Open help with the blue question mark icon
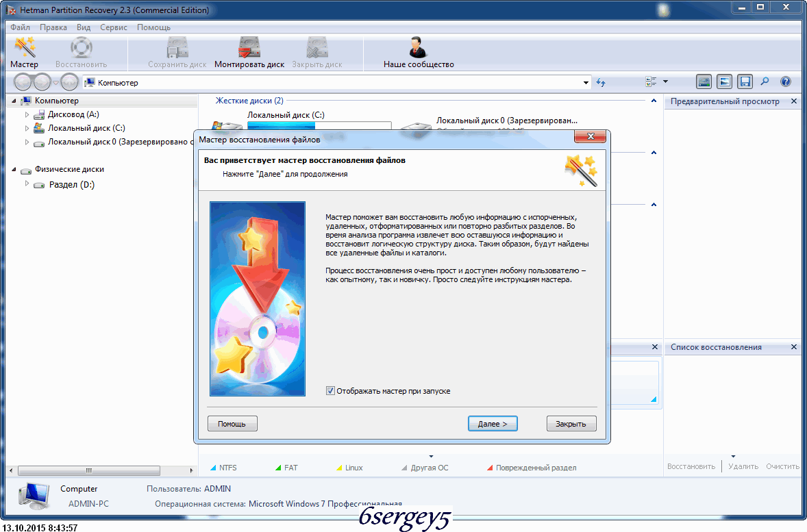The height and width of the screenshot is (532, 807). [x=785, y=81]
